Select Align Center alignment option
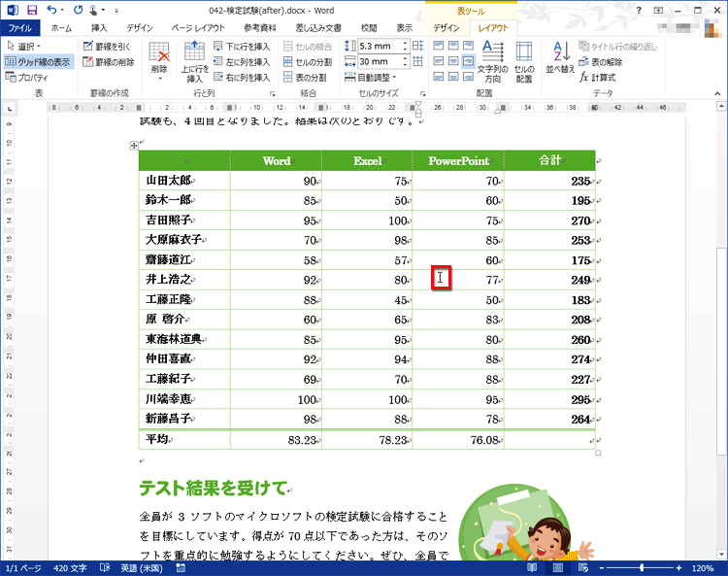The width and height of the screenshot is (728, 576). coord(453,61)
